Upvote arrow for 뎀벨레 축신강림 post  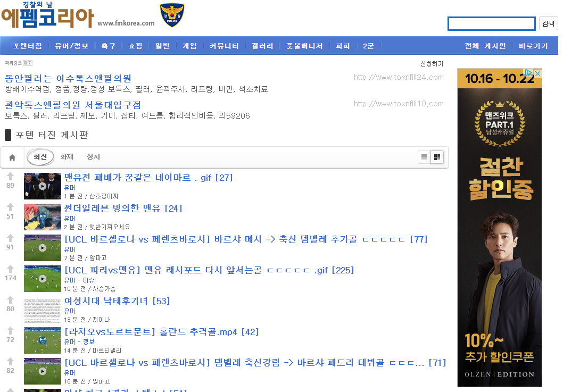click(x=10, y=362)
